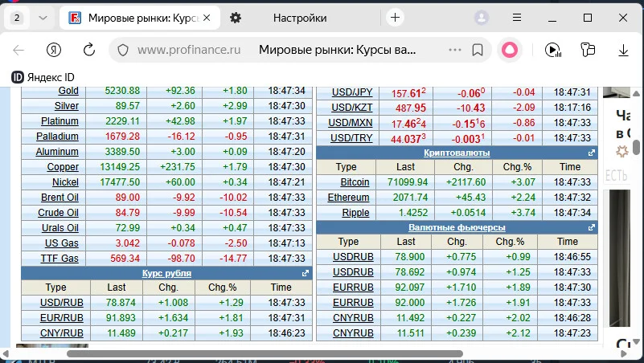Open the Yandex home button

coord(54,50)
